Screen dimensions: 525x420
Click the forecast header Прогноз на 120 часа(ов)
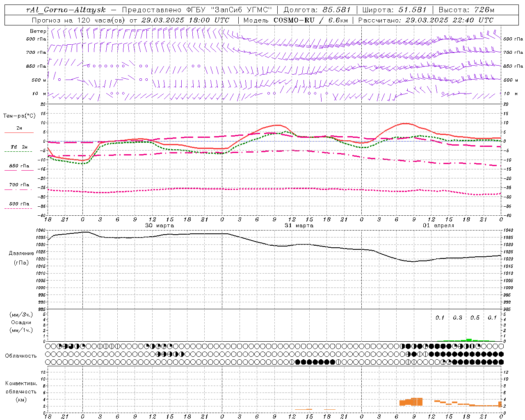point(79,20)
